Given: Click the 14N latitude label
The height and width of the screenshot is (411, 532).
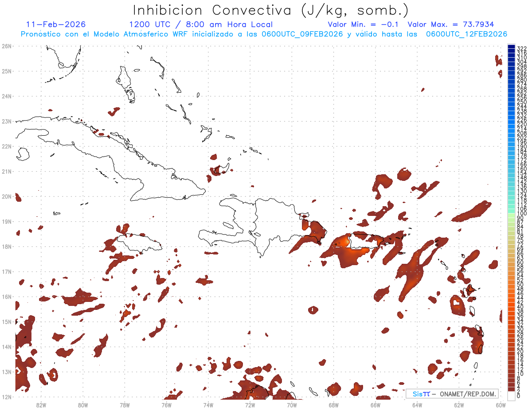Looking at the screenshot, I should [x=6, y=347].
